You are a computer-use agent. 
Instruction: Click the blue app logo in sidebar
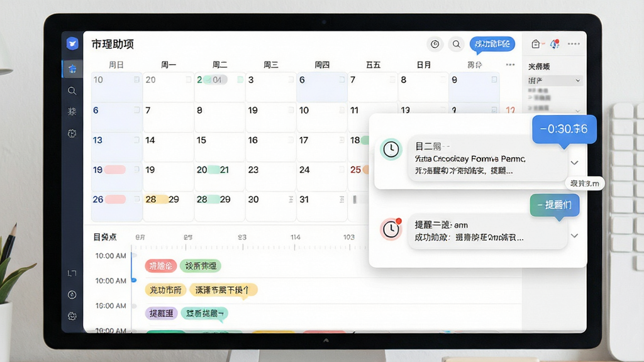coord(72,43)
